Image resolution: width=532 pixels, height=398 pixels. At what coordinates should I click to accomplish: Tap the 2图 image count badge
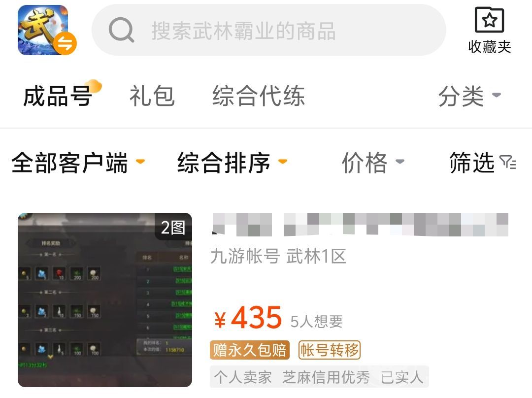173,227
